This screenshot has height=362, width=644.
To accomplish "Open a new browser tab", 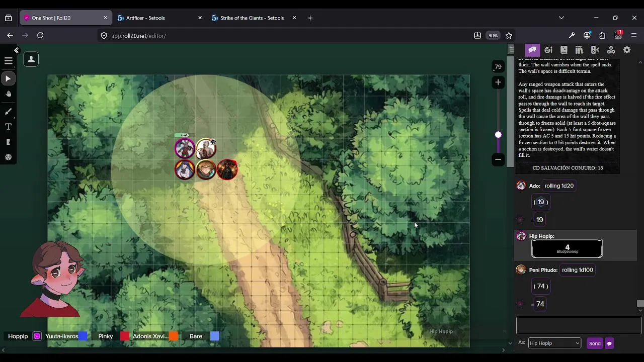I will [310, 18].
